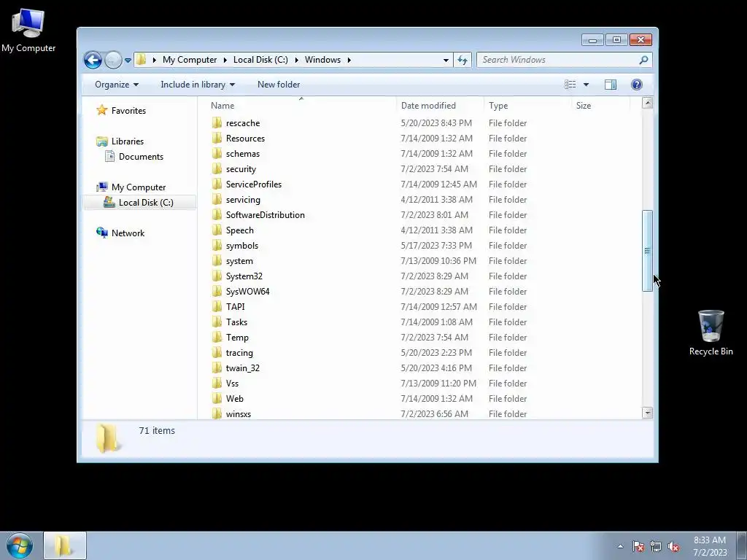Open recent pages dropdown arrow
747x560 pixels.
[128, 61]
